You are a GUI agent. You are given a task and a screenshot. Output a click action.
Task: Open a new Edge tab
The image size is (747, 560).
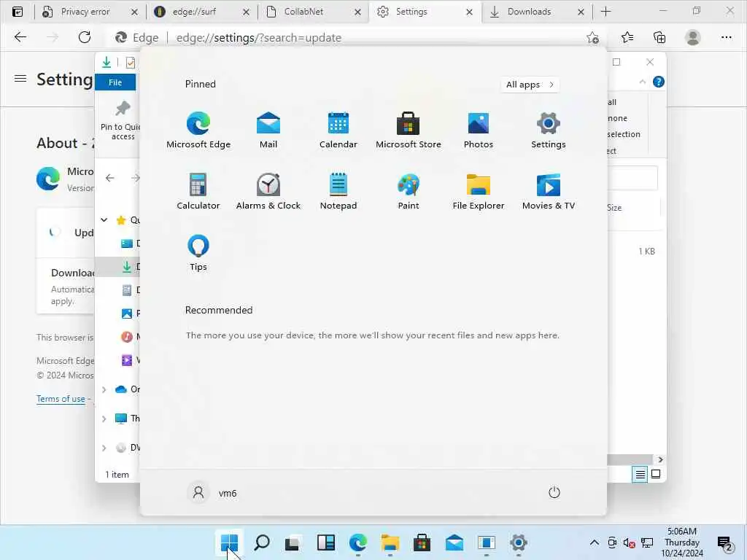pos(605,12)
